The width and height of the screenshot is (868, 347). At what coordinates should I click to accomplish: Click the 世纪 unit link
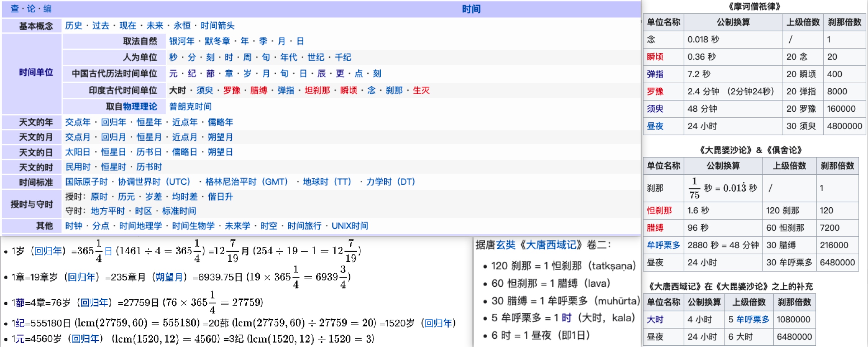point(315,57)
